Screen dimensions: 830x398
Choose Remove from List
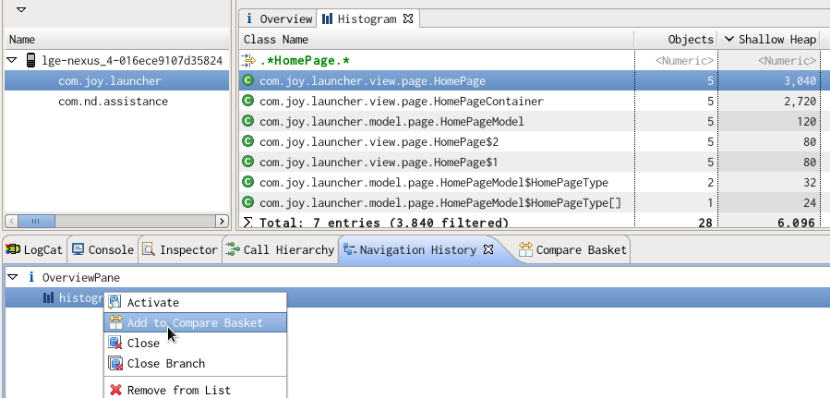(195, 390)
